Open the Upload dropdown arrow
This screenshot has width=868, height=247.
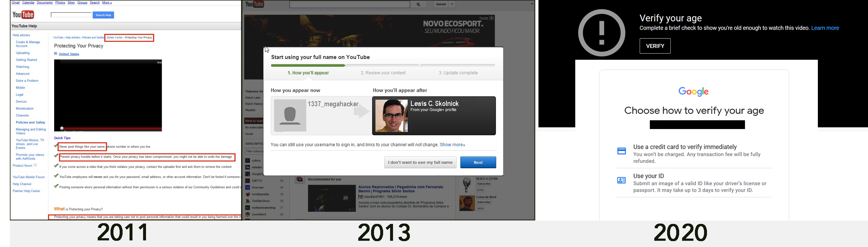pyautogui.click(x=452, y=4)
